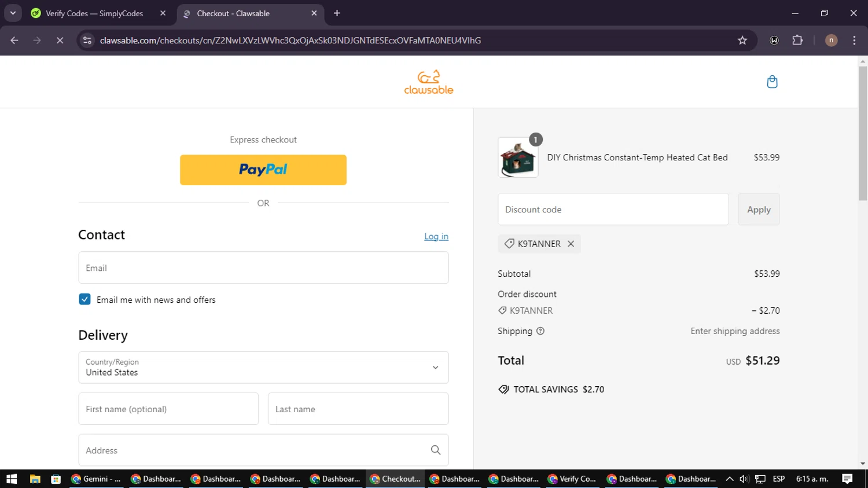Open the clock showing 6:15 a. m.
This screenshot has width=868, height=488.
(x=812, y=479)
